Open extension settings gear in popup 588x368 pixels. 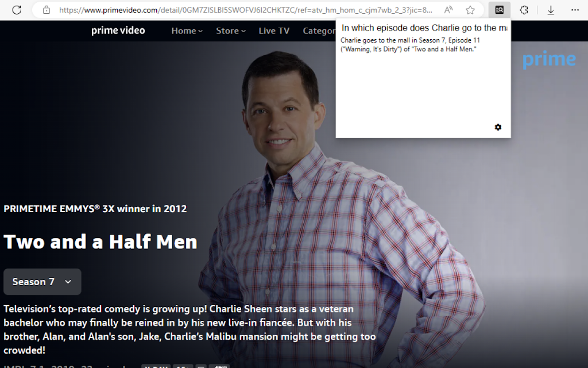pos(498,127)
